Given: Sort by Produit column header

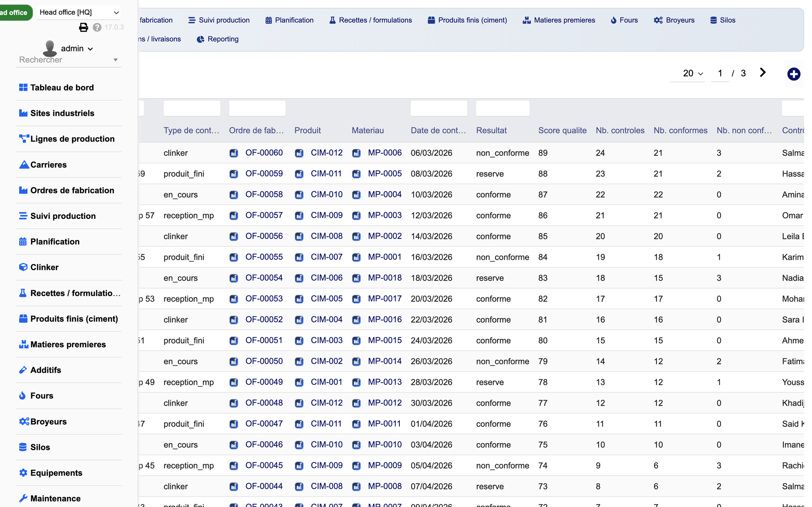Looking at the screenshot, I should point(308,131).
